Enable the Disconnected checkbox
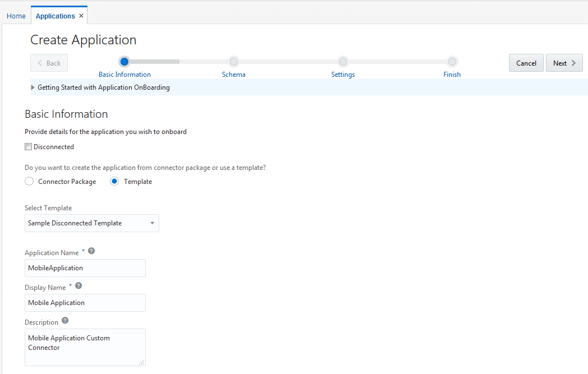The width and height of the screenshot is (588, 374). point(29,147)
